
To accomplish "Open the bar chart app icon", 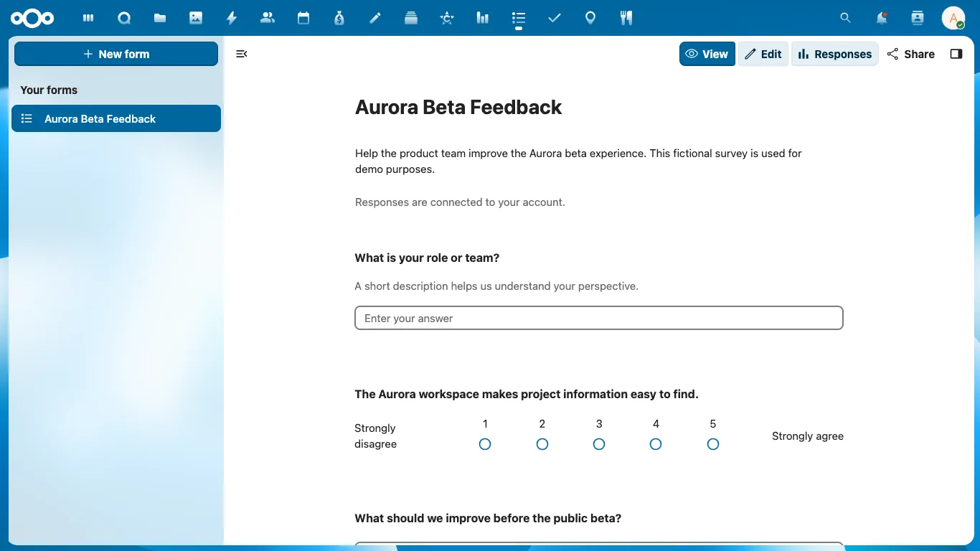I will click(x=483, y=18).
